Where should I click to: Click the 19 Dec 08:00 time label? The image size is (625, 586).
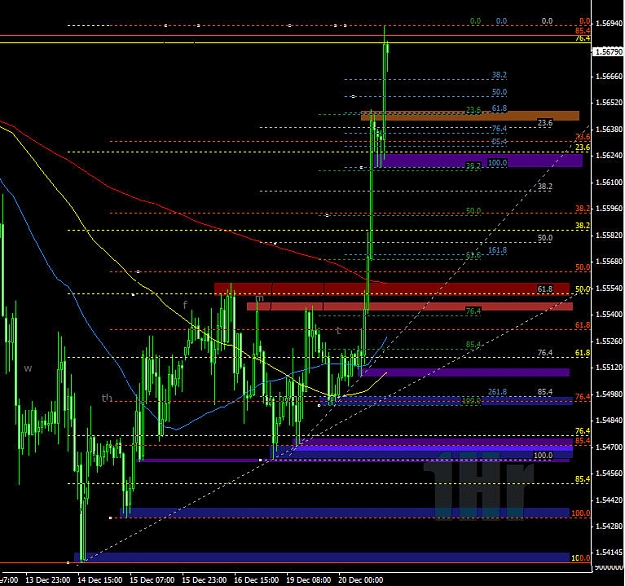click(309, 580)
